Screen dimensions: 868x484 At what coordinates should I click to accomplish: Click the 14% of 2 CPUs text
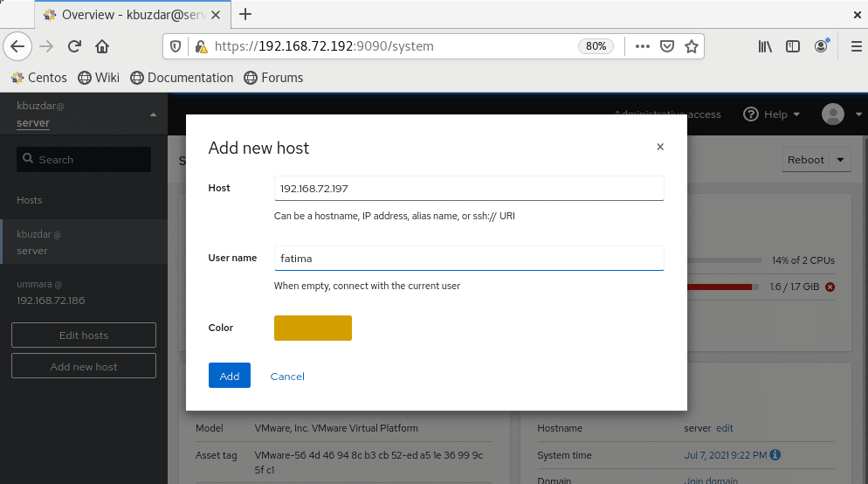point(803,260)
